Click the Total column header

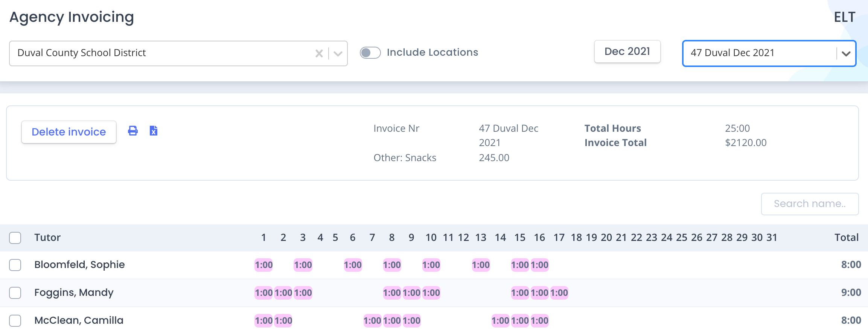[x=847, y=238]
